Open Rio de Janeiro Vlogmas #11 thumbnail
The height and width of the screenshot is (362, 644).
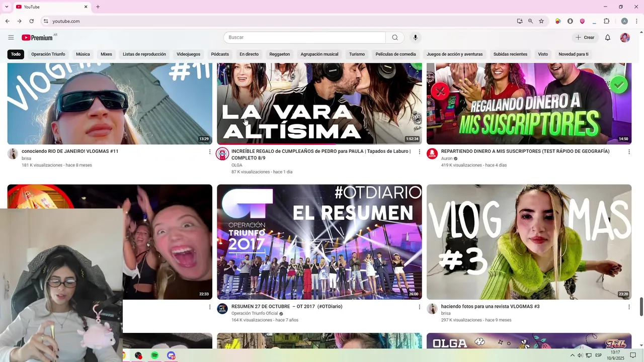110,104
